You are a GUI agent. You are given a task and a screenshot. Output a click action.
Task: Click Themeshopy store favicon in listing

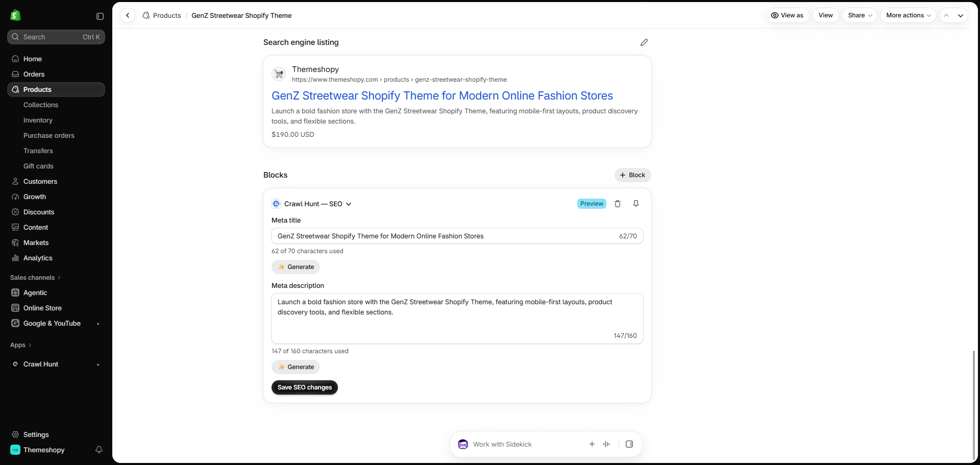279,74
